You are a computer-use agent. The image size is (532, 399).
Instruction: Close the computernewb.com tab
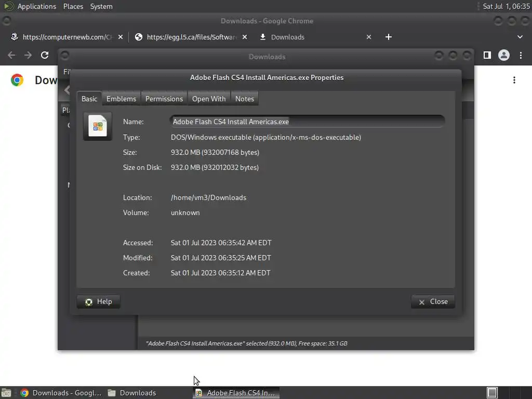coord(121,37)
